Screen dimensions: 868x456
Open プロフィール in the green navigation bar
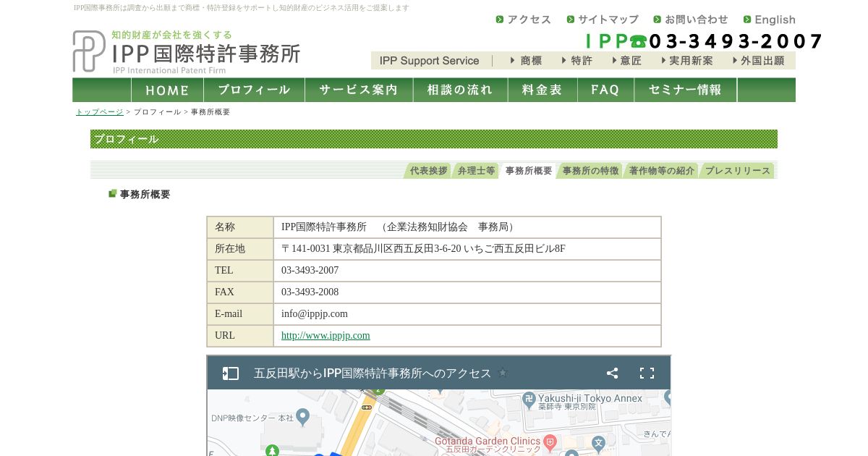point(254,90)
